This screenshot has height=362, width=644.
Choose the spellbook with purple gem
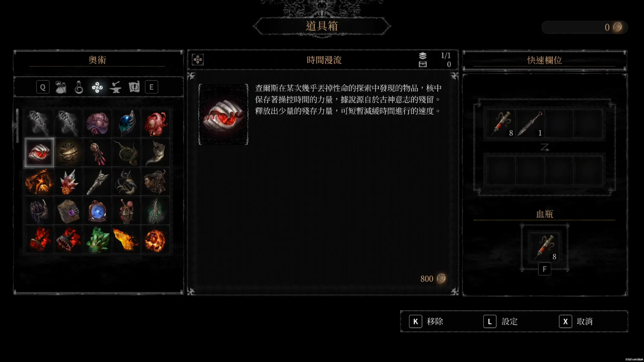[x=68, y=211]
